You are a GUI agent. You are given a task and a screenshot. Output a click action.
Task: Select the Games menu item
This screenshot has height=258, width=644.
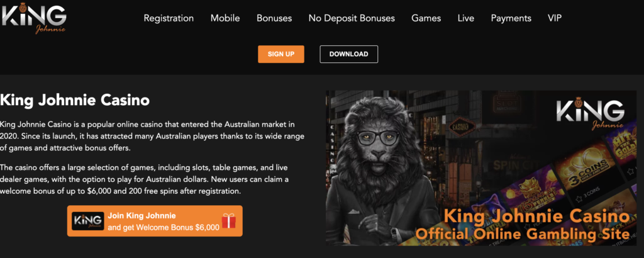(x=426, y=18)
